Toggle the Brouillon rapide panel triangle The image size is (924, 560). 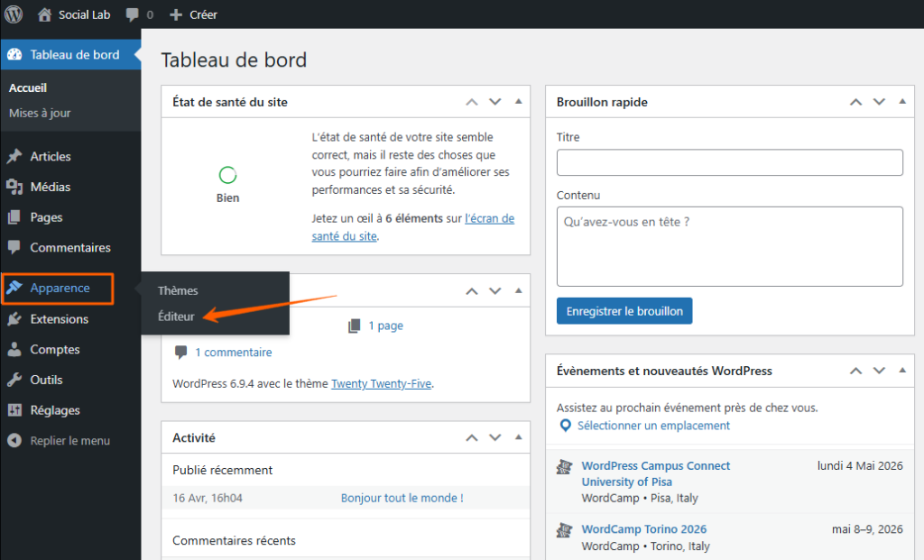click(902, 102)
